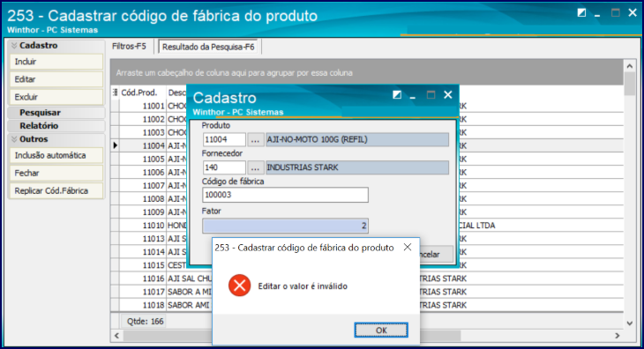The image size is (644, 349).
Task: Close the main 253 window
Action: coord(633,13)
